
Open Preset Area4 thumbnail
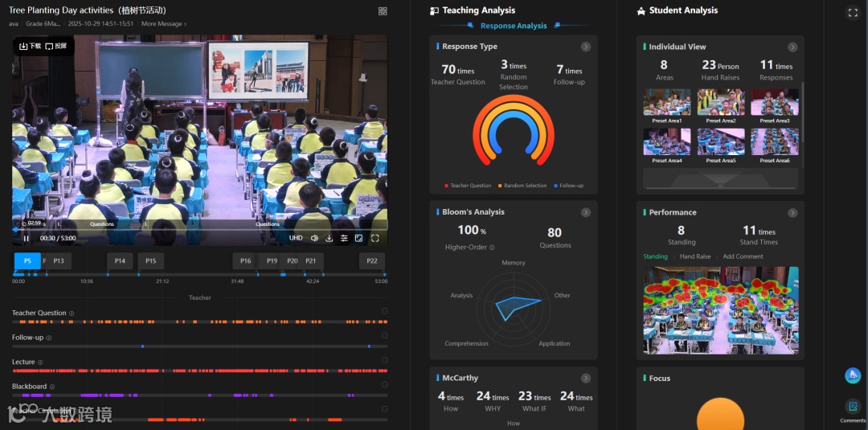pyautogui.click(x=667, y=142)
